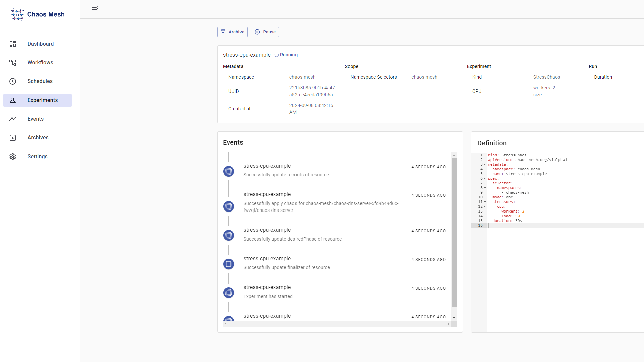Screen dimensions: 644x362
Task: Click the Archives box icon
Action: [13, 138]
